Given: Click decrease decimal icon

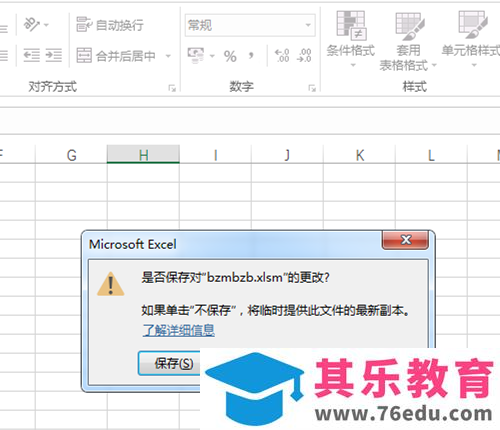Looking at the screenshot, I should coord(304,55).
